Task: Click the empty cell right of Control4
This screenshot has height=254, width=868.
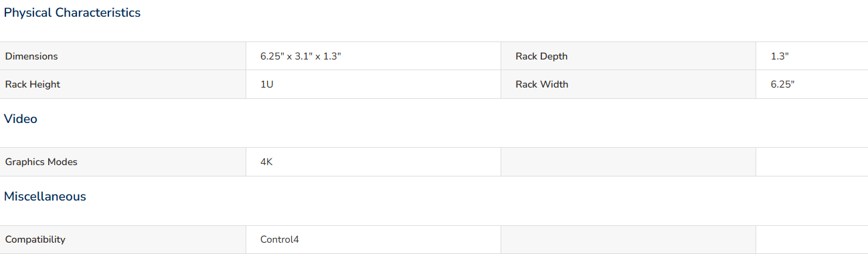Action: point(628,239)
